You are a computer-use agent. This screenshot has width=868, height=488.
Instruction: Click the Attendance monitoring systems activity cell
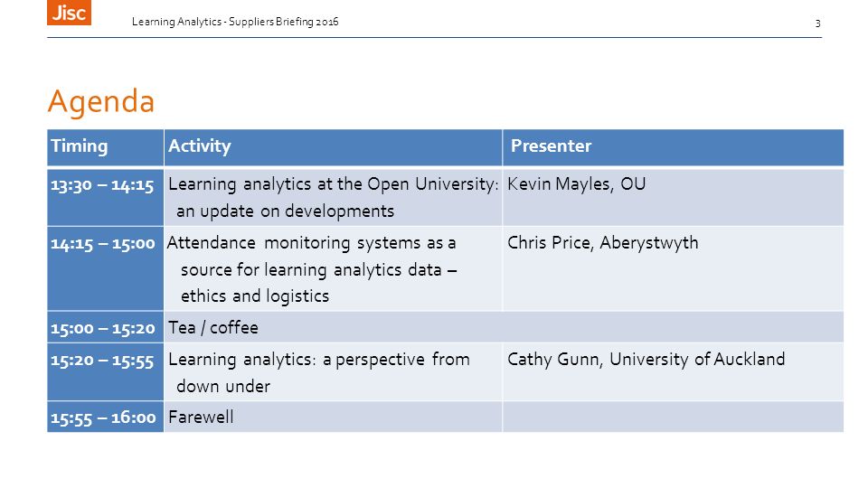click(334, 268)
